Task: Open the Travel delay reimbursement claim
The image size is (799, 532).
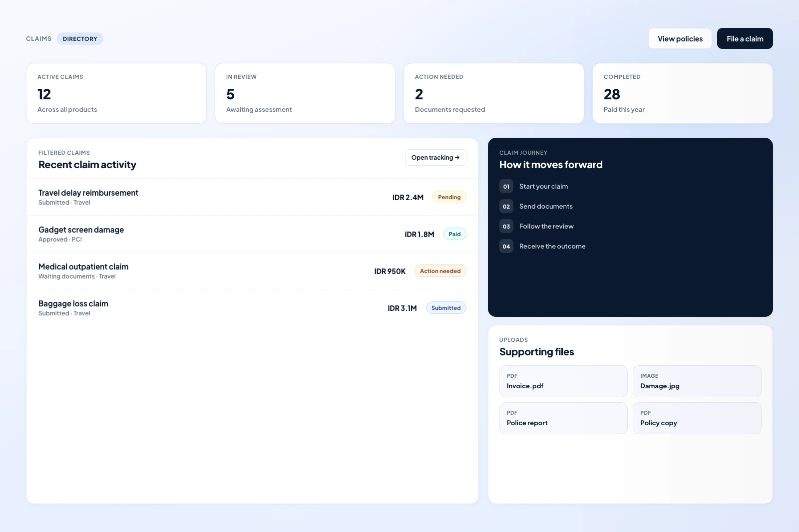Action: (252, 197)
